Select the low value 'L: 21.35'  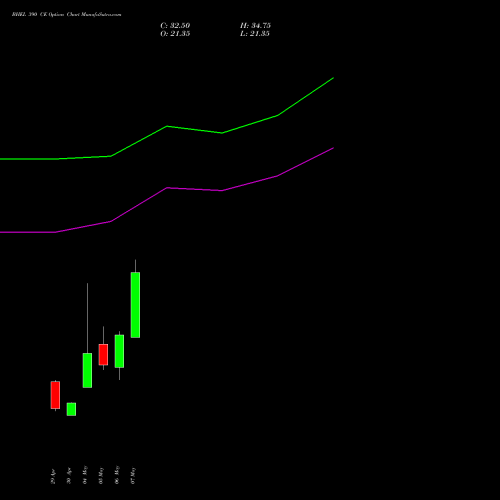pyautogui.click(x=255, y=34)
